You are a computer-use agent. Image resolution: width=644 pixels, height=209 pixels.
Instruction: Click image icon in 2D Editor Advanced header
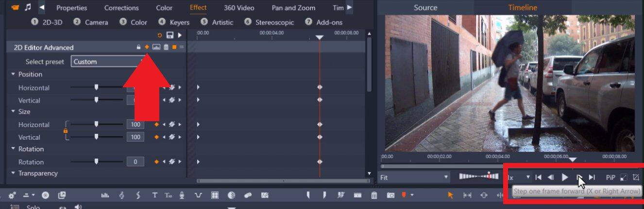[x=156, y=47]
